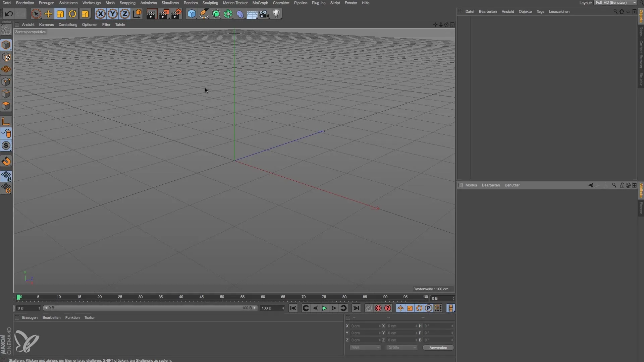Switch to Edges mode
Image resolution: width=644 pixels, height=362 pixels.
click(x=6, y=94)
